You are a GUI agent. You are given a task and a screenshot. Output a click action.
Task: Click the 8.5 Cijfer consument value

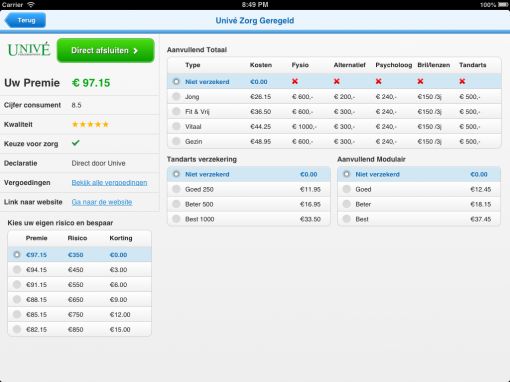76,105
